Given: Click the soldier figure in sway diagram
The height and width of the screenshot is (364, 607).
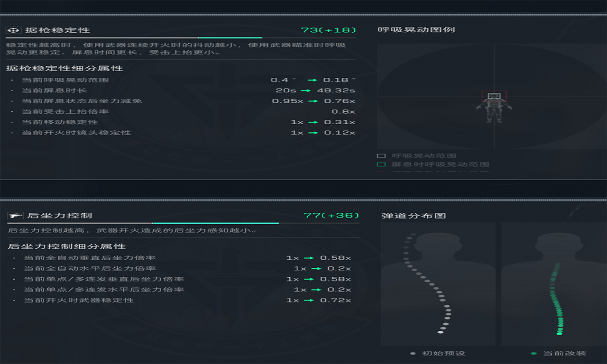Looking at the screenshot, I should [x=494, y=109].
